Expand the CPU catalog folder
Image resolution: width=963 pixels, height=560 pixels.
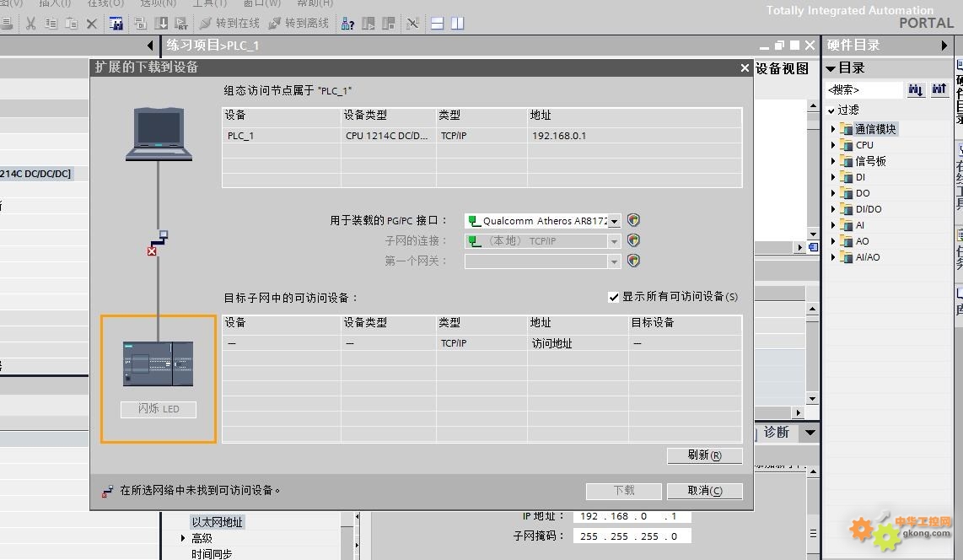833,145
